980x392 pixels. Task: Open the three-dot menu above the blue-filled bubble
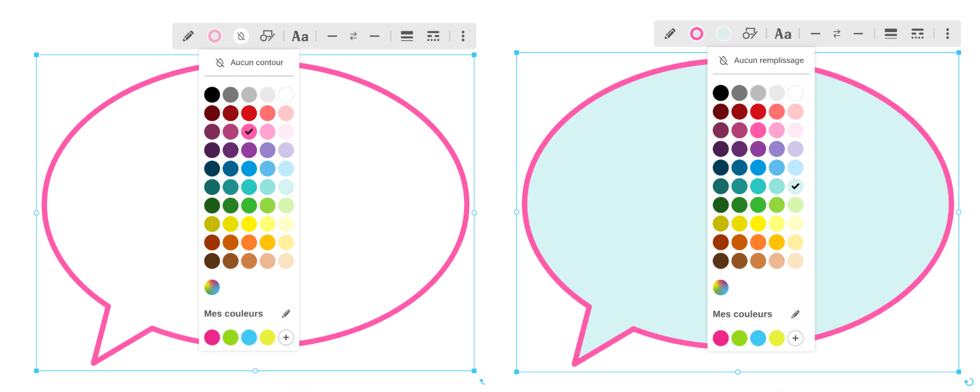tap(947, 34)
